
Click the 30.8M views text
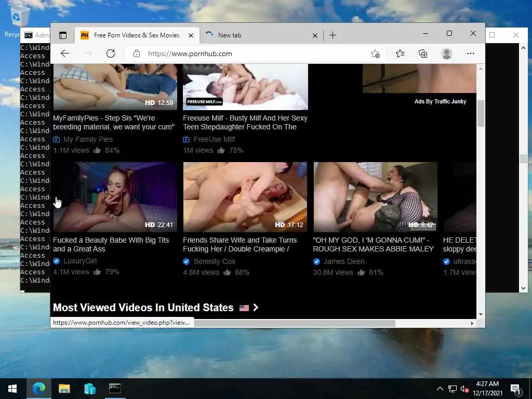click(333, 272)
